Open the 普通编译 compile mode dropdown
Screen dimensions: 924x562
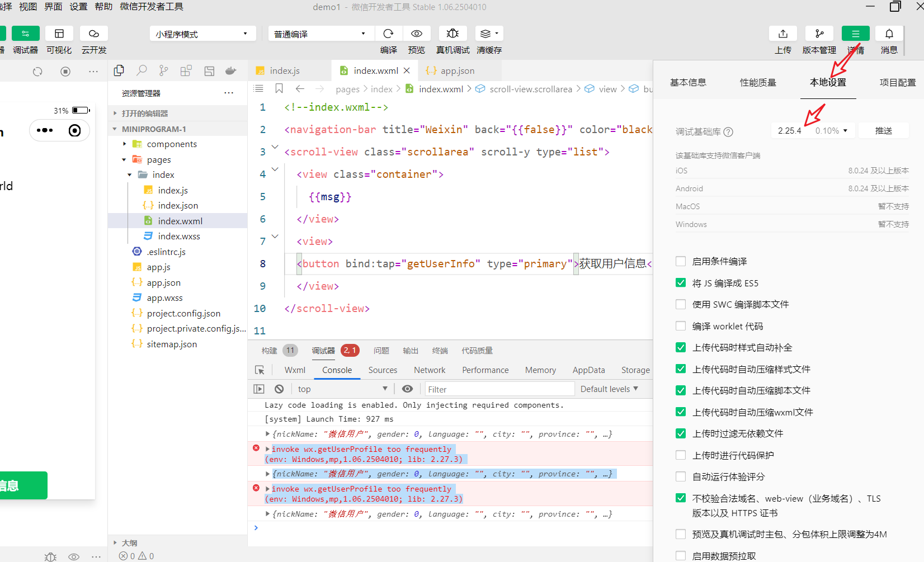click(320, 33)
